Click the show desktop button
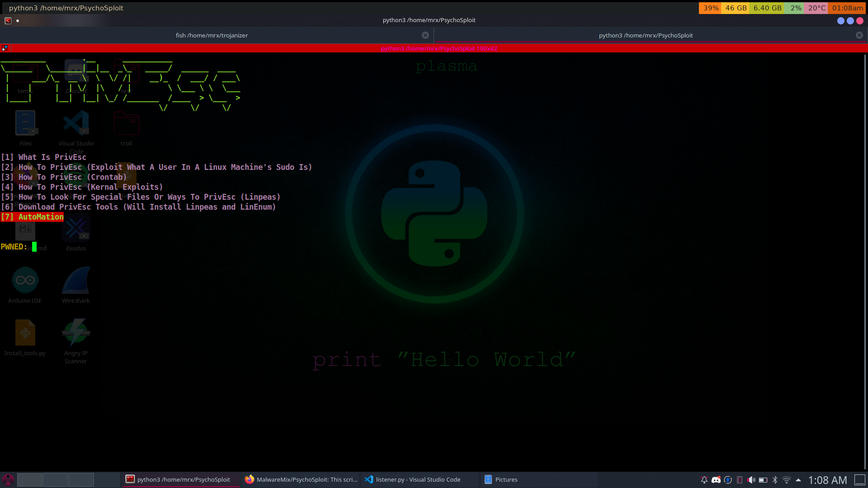The image size is (868, 488). (859, 480)
